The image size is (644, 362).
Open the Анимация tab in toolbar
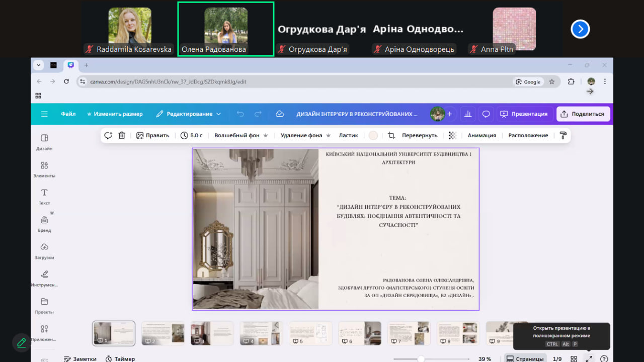481,135
